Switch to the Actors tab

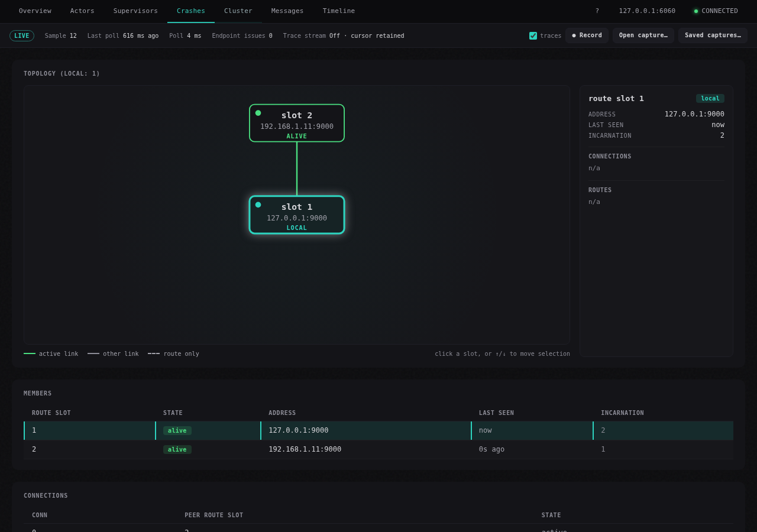pos(82,11)
